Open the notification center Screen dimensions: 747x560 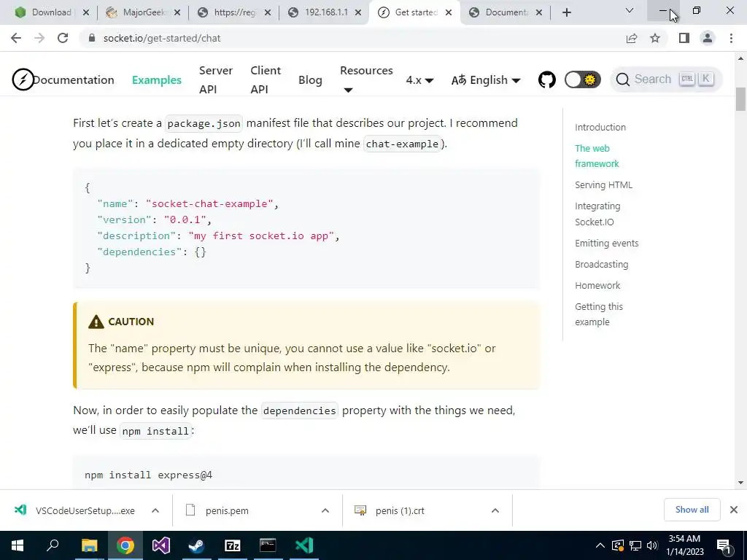pyautogui.click(x=724, y=545)
